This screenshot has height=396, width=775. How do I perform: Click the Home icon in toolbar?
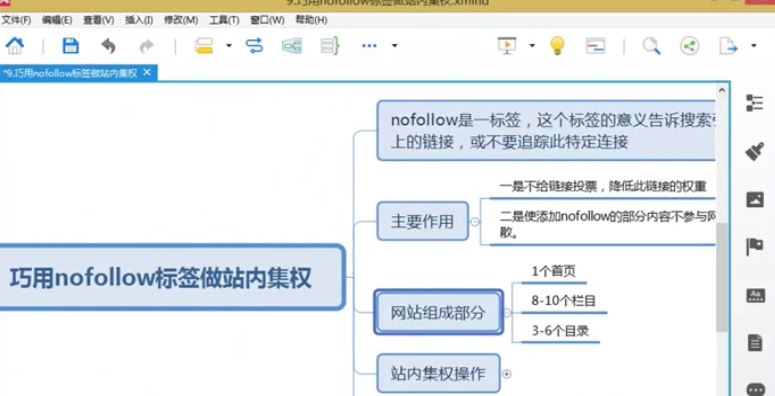point(15,45)
